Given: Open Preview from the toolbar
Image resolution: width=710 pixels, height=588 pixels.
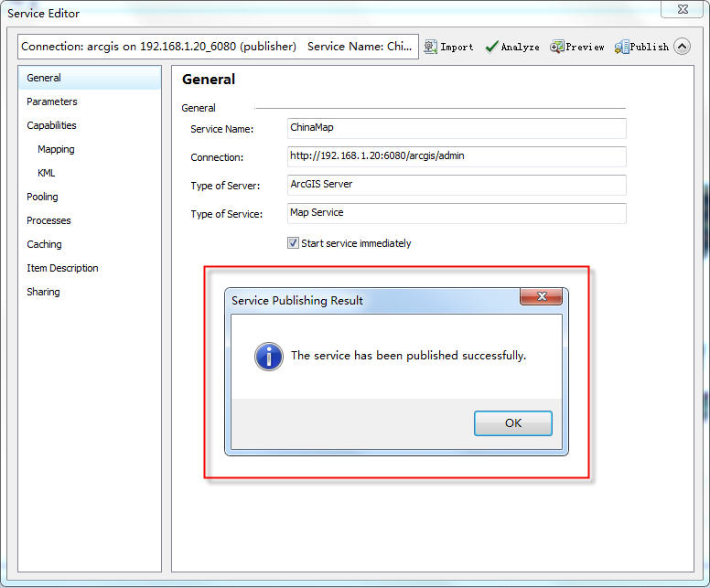Looking at the screenshot, I should (x=576, y=47).
